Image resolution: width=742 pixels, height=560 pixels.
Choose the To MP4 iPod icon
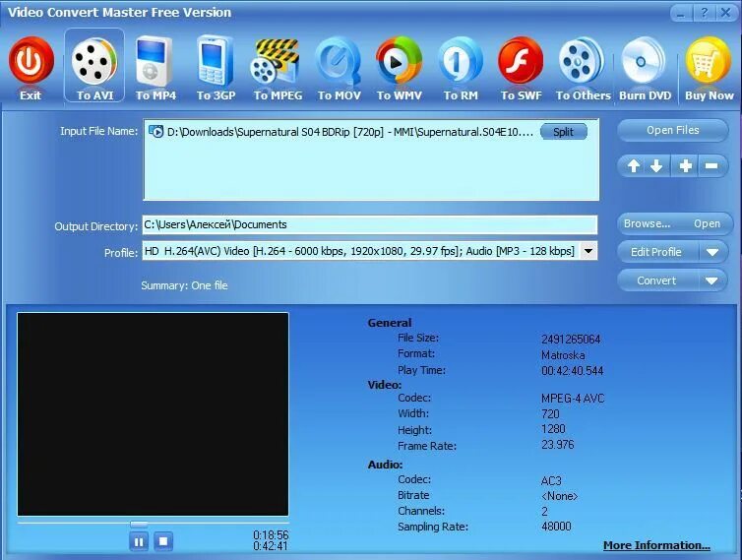[x=154, y=62]
